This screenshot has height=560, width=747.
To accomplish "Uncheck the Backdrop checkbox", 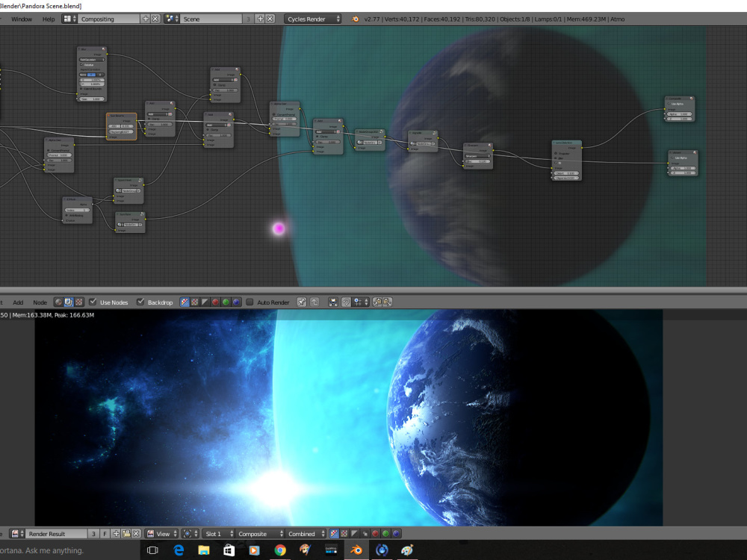I will tap(140, 302).
